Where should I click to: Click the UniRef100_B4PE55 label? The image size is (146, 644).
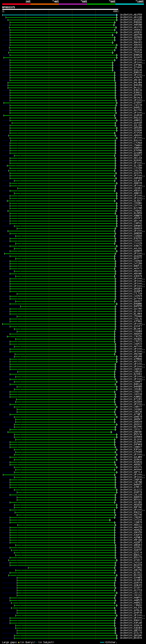[131, 306]
